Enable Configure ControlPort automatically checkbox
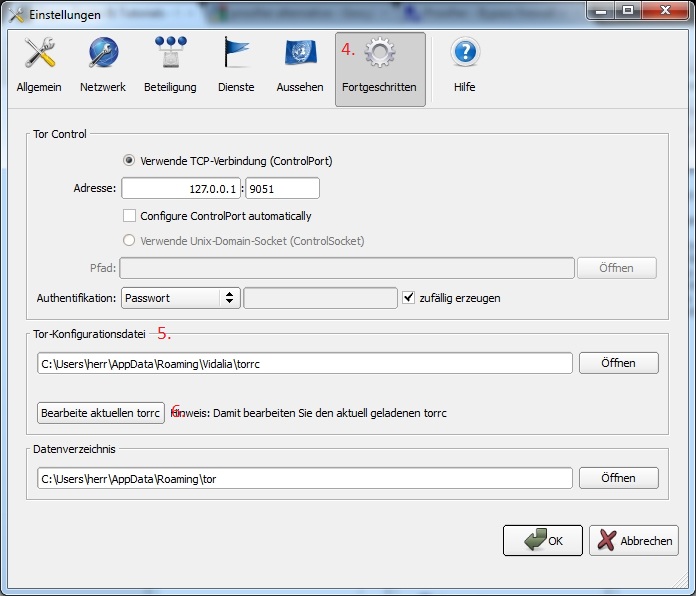696x596 pixels. (128, 216)
